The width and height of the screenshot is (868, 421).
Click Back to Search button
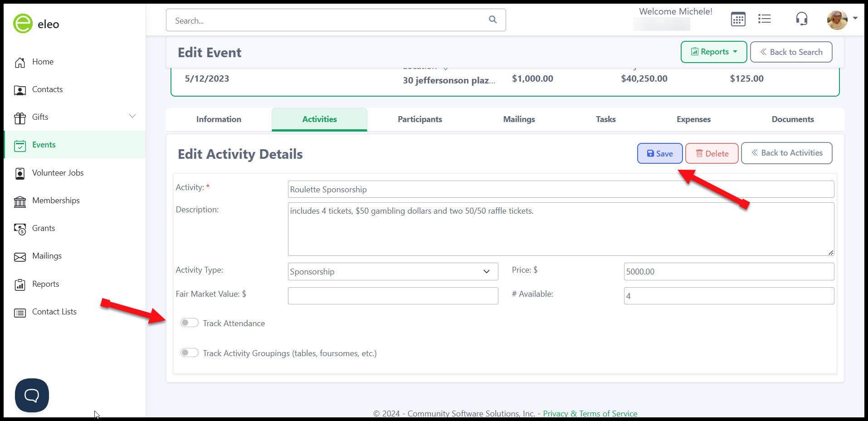coord(791,52)
